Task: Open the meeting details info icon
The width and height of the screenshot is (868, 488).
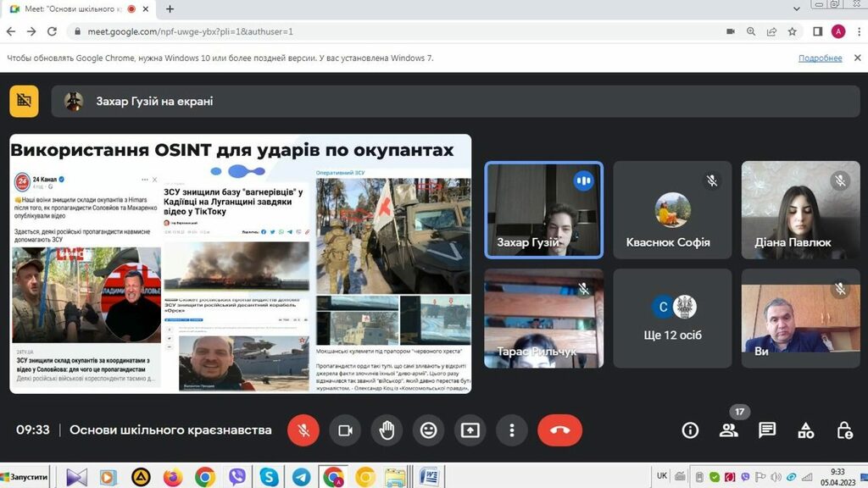Action: click(690, 430)
